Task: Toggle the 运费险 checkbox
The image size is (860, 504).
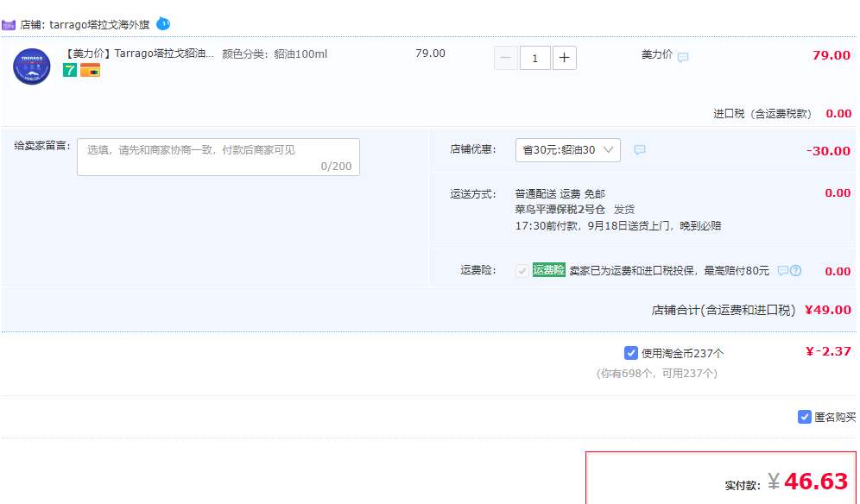Action: 522,270
